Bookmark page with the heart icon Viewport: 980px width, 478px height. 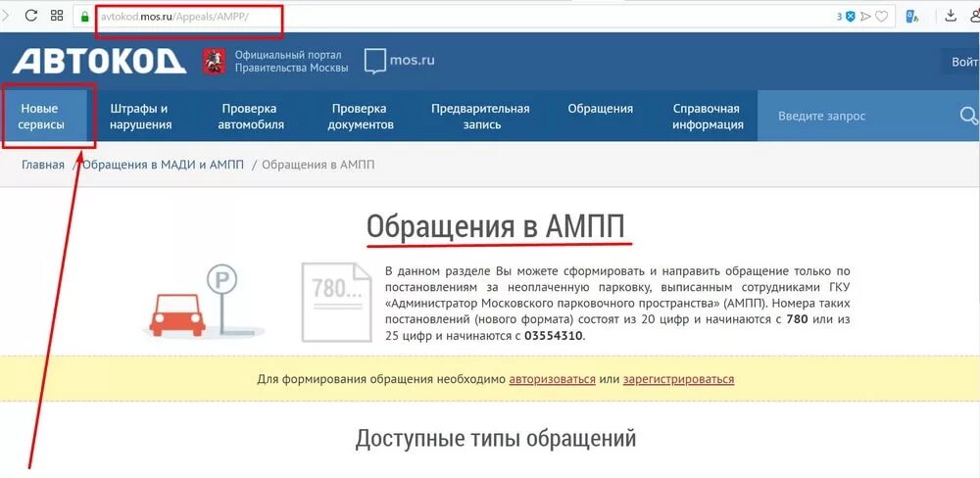(881, 17)
